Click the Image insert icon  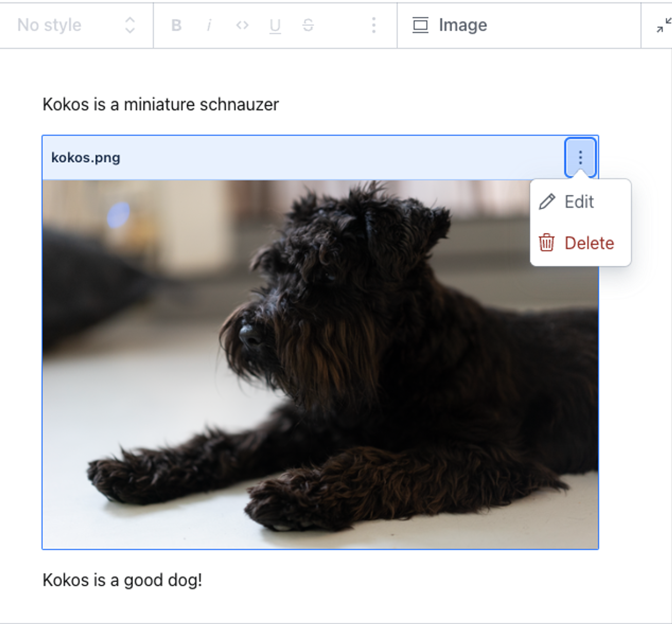tap(420, 25)
